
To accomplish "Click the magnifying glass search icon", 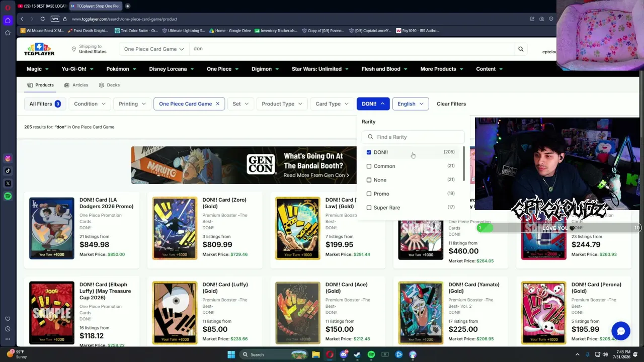I will point(521,49).
